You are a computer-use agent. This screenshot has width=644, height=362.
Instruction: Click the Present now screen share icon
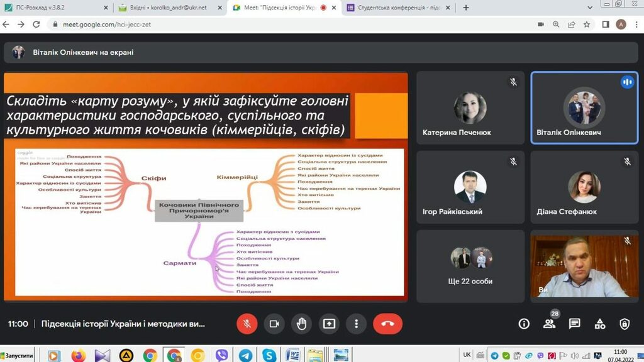pyautogui.click(x=329, y=324)
